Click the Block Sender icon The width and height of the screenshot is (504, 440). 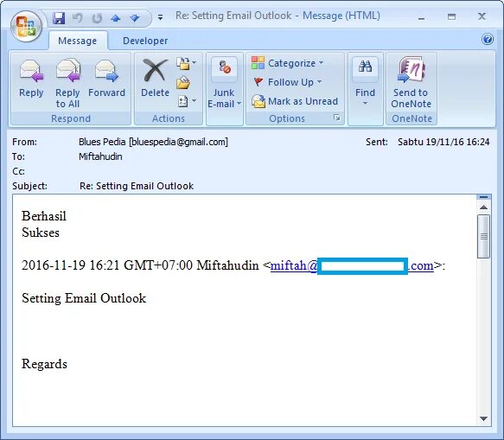pos(225,67)
